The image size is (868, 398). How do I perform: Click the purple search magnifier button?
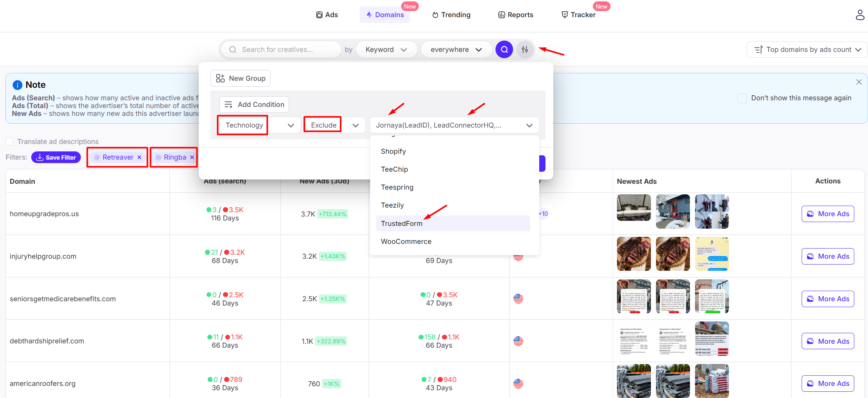coord(504,50)
